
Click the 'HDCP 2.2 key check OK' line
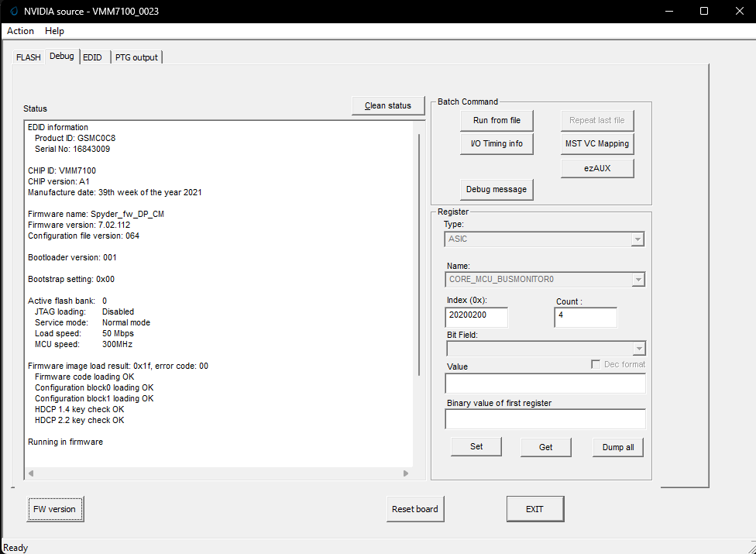coord(80,421)
